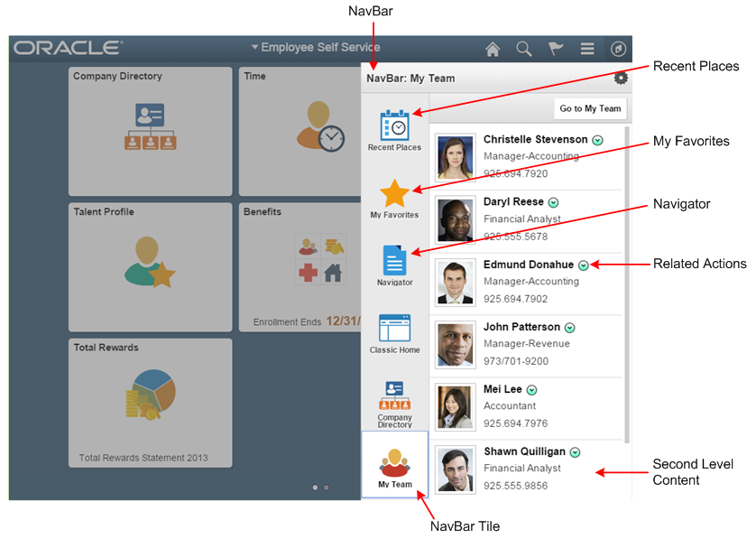Open the Notifications flag icon
The width and height of the screenshot is (756, 539).
[x=556, y=48]
